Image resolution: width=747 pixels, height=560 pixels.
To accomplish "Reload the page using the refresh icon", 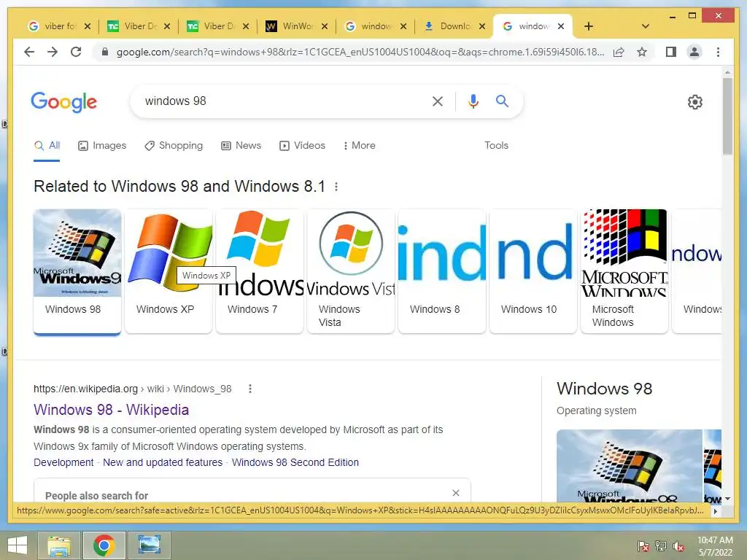I will tap(76, 52).
